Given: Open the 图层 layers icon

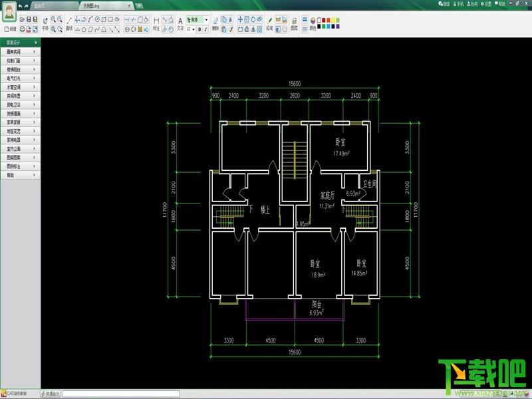Looking at the screenshot, I should click(x=294, y=21).
